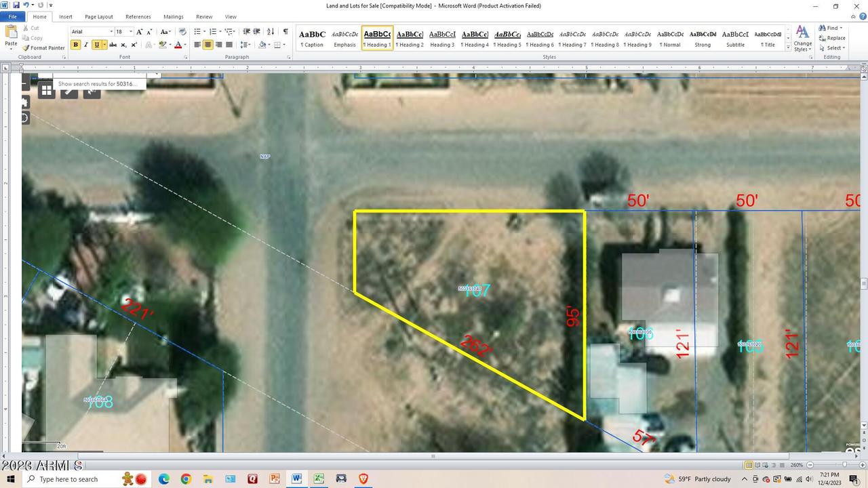Open the line spacing dropdown

click(246, 45)
